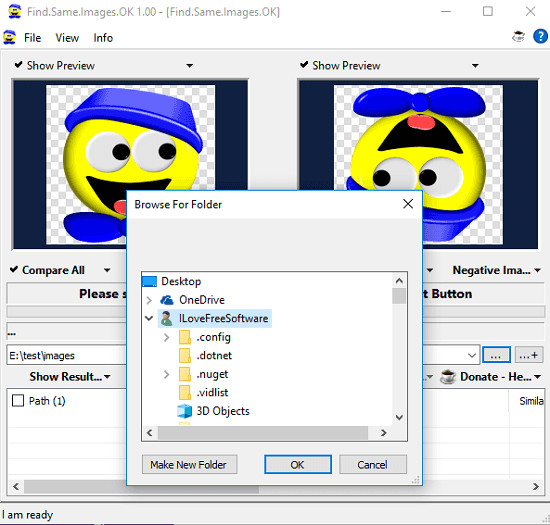Click the ILoveFreeSoftware user icon

[x=166, y=318]
